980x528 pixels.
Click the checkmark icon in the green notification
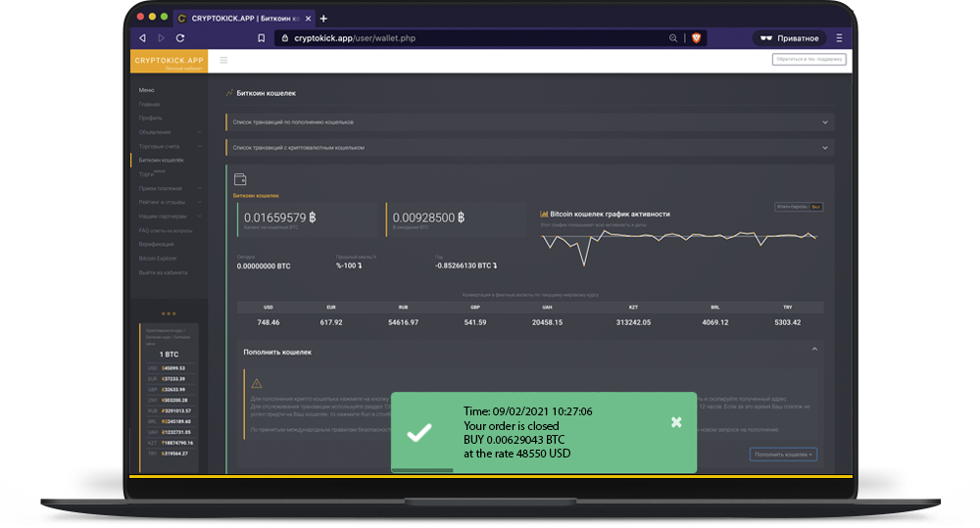pyautogui.click(x=418, y=432)
